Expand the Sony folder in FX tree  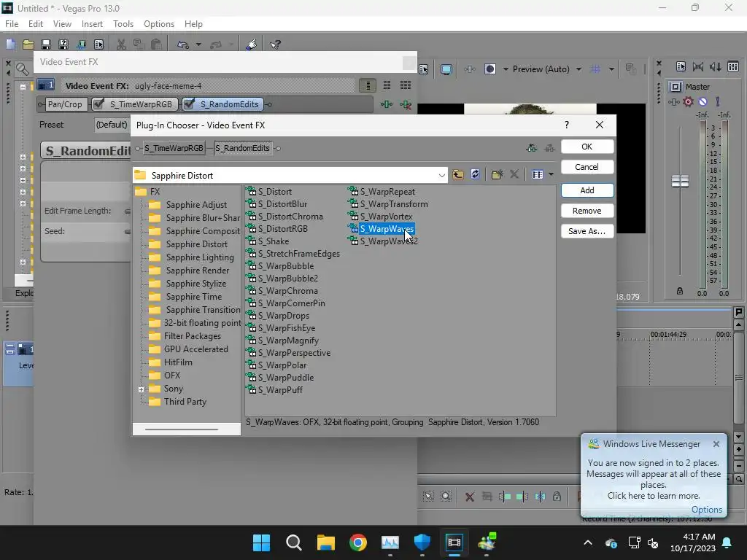(x=142, y=389)
